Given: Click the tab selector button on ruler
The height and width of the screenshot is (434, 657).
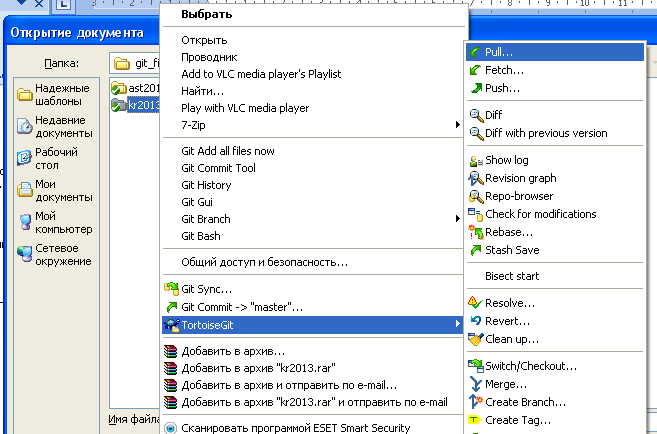Looking at the screenshot, I should [x=63, y=5].
